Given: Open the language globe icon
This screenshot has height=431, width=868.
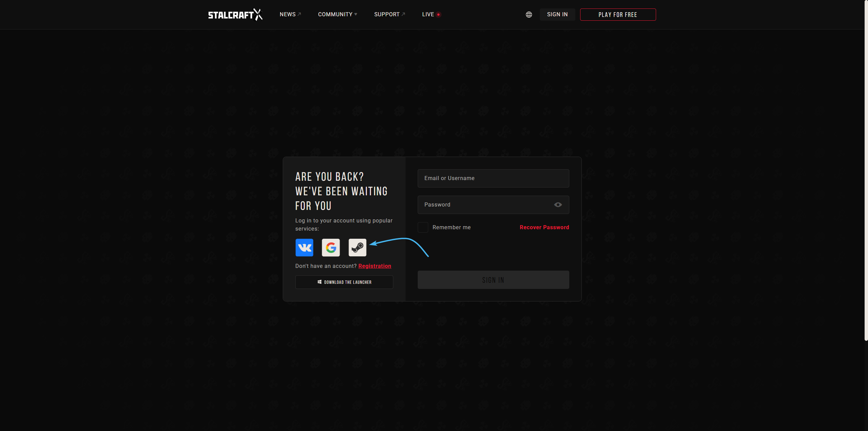Looking at the screenshot, I should click(529, 15).
